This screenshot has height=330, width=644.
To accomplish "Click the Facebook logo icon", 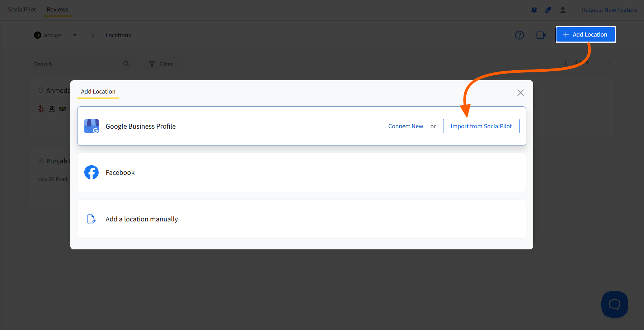I will [x=91, y=172].
